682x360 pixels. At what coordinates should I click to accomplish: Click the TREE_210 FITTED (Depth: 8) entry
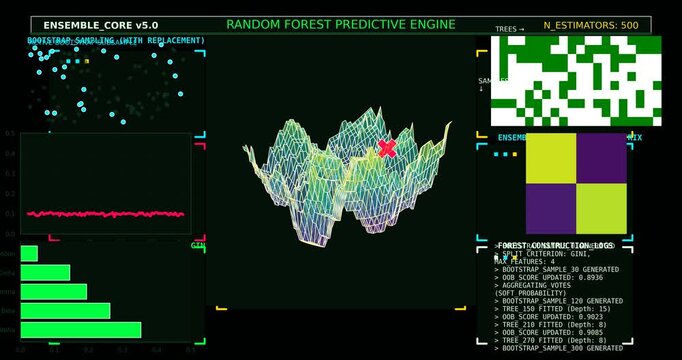tap(551, 324)
